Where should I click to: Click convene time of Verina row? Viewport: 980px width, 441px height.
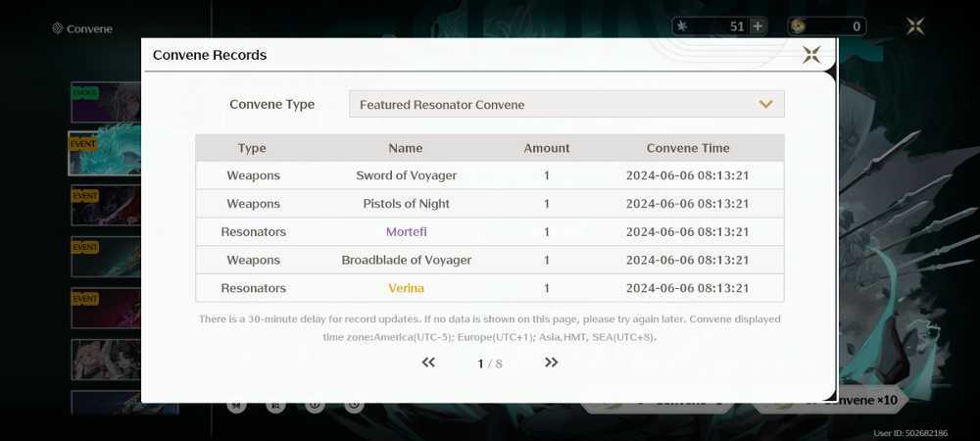click(688, 288)
